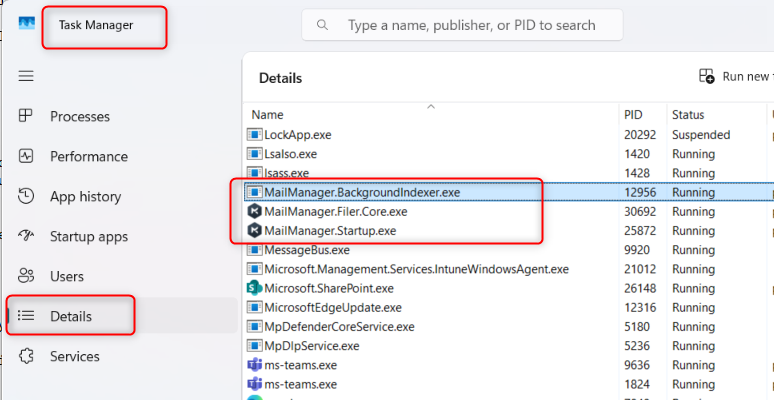The width and height of the screenshot is (774, 400).
Task: Click the MailManager.Startup.exe hexagon icon
Action: [254, 231]
